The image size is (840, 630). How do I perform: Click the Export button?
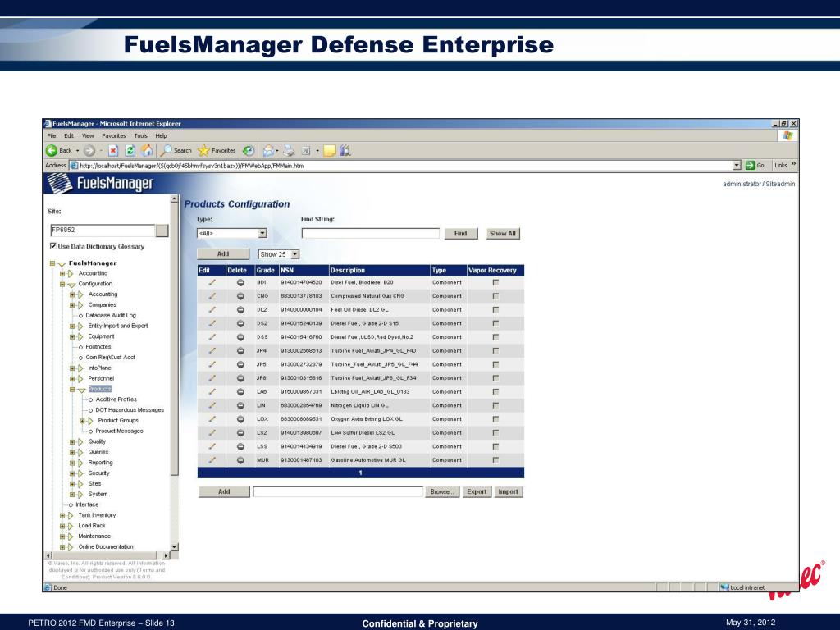pyautogui.click(x=477, y=492)
